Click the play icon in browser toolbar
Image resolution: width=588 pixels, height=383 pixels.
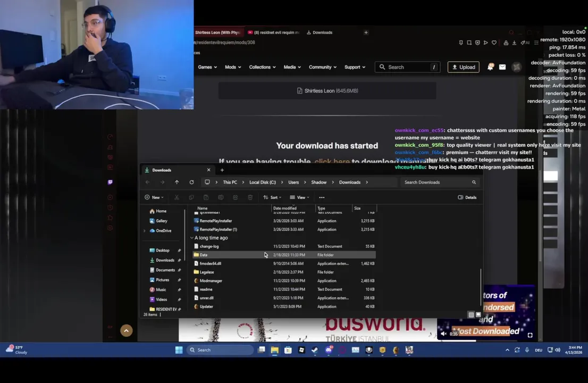[x=485, y=43]
